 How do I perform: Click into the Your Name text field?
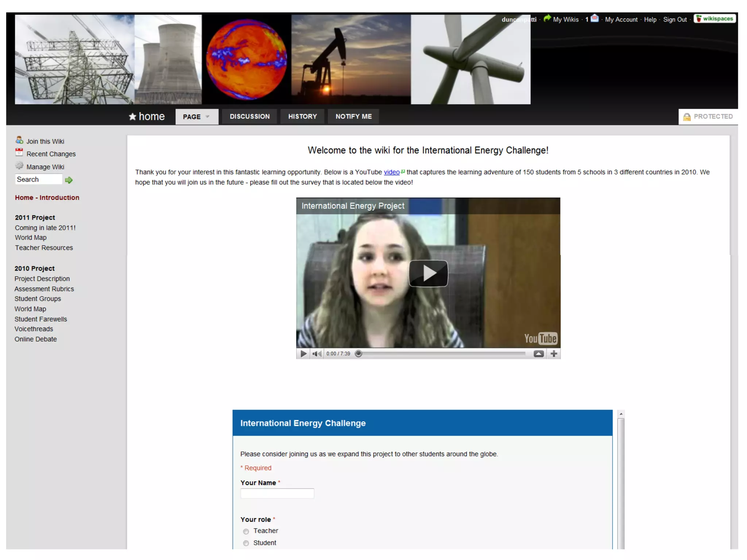click(x=277, y=494)
